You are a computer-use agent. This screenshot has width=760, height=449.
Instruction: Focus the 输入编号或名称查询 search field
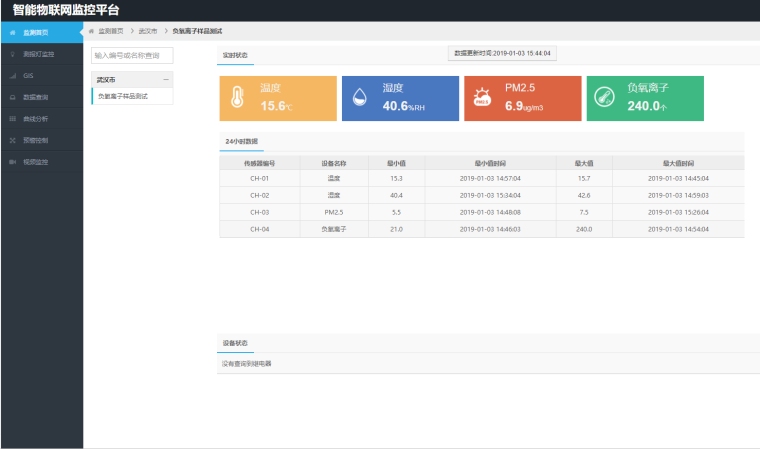tap(132, 56)
